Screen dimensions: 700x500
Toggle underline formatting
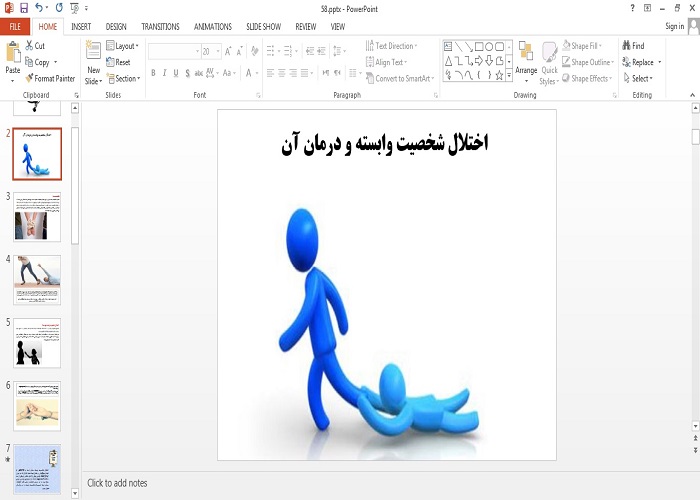click(x=177, y=73)
